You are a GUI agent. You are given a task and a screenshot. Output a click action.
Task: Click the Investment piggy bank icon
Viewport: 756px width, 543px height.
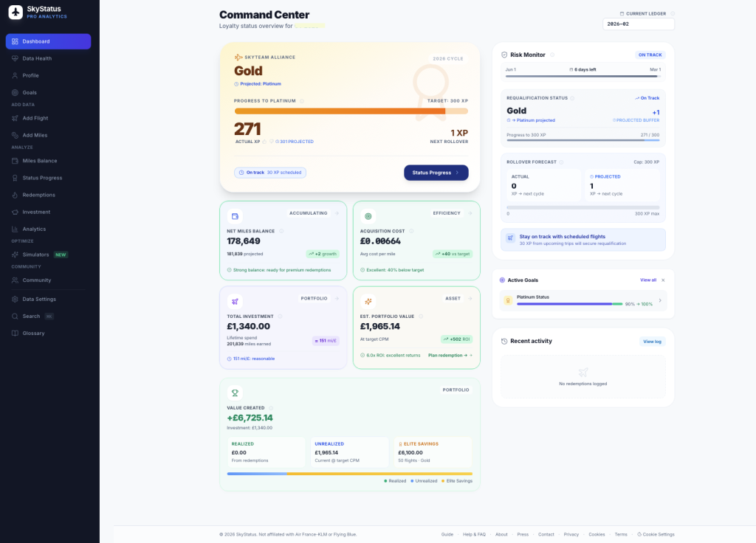click(15, 212)
